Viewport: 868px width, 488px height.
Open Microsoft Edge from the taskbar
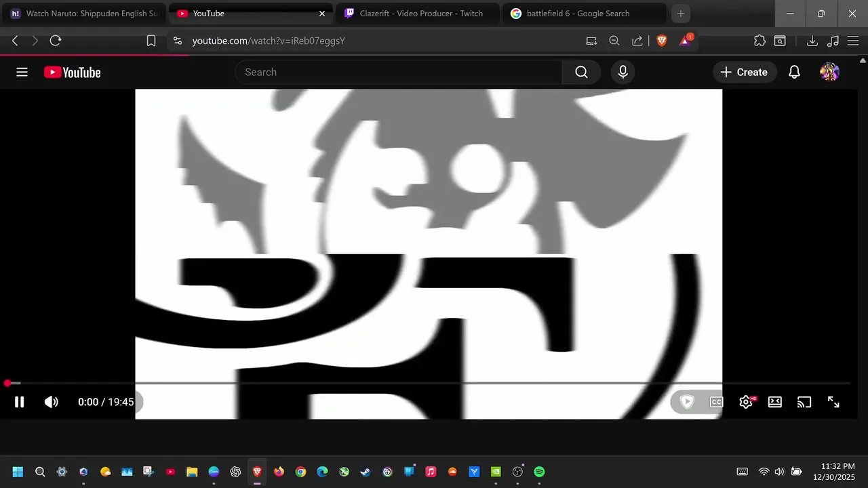(x=322, y=472)
